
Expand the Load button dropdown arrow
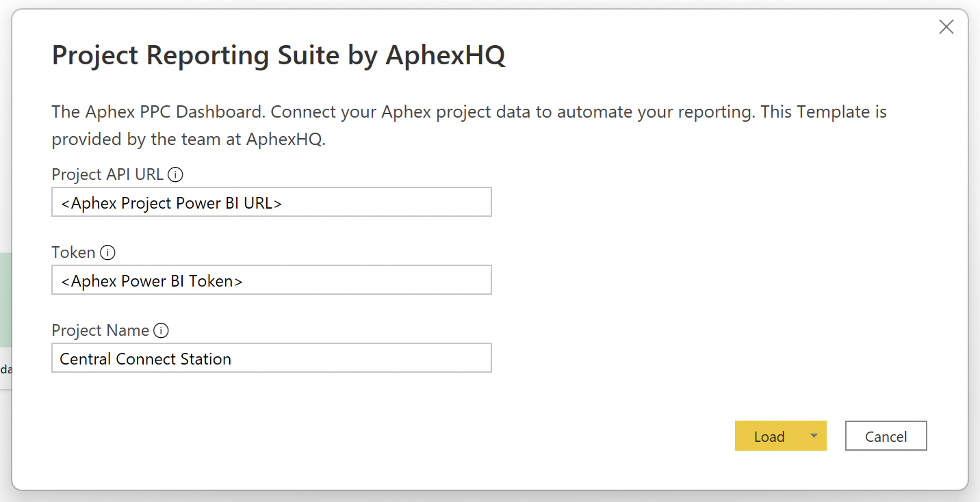(x=813, y=436)
